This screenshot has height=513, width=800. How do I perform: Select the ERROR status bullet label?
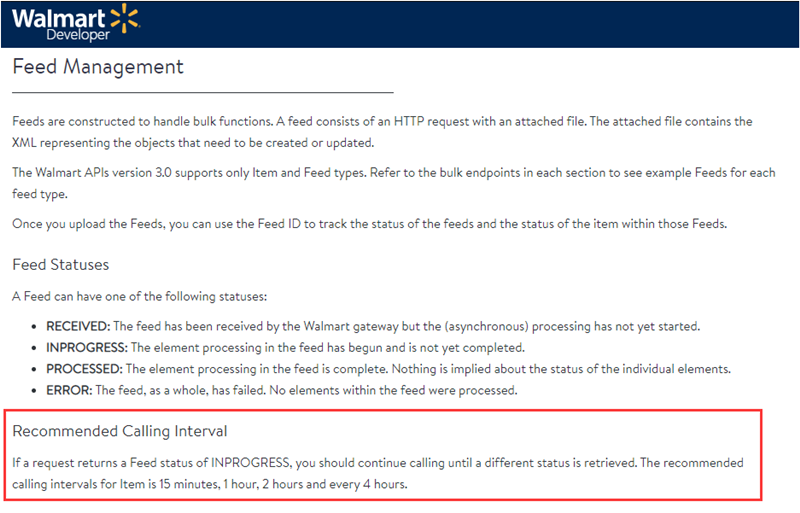click(68, 390)
